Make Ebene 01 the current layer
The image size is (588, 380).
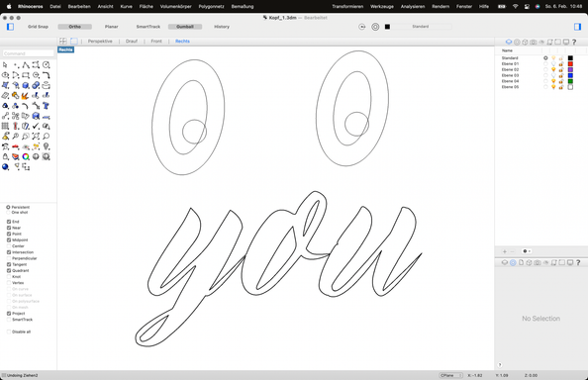(x=545, y=63)
